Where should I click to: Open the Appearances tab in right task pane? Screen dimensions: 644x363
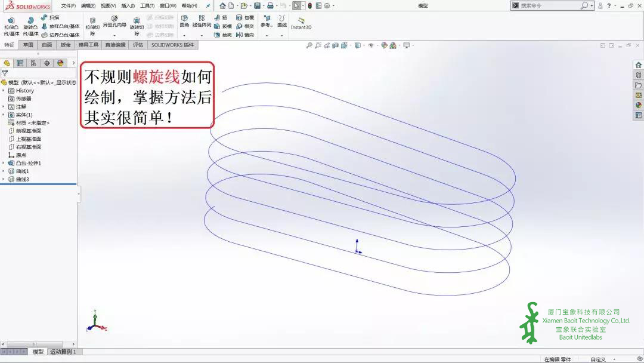point(639,105)
